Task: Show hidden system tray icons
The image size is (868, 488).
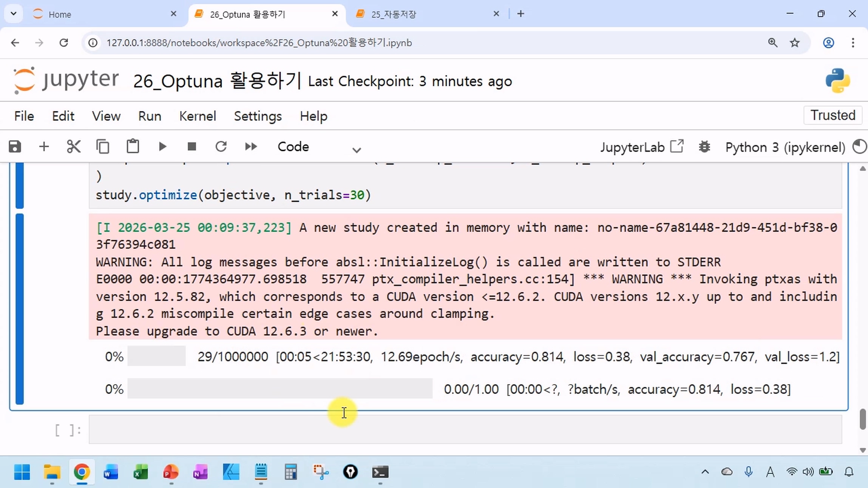Action: 705,472
